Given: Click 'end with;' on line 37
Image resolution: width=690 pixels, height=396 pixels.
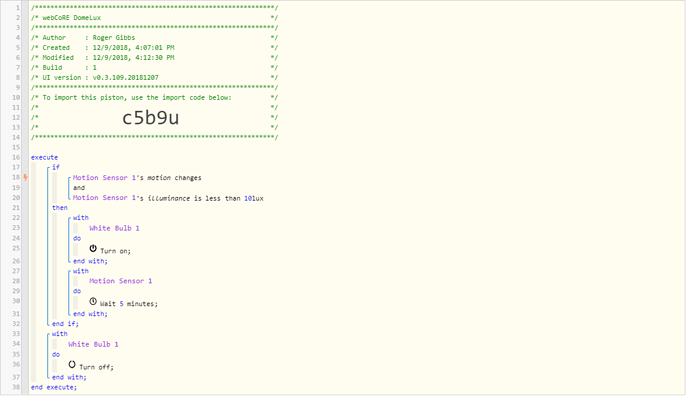Looking at the screenshot, I should click(69, 378).
